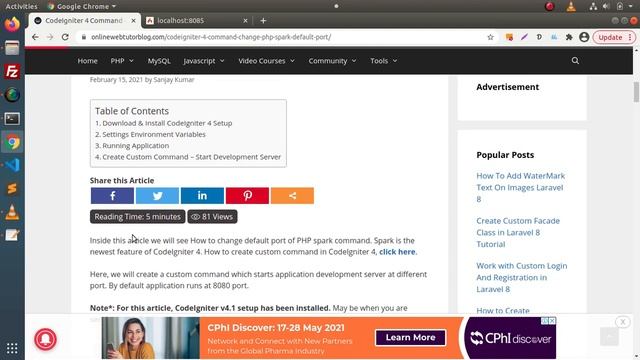Jump to 'Settings Environment Variables' section
The width and height of the screenshot is (640, 360).
click(153, 134)
